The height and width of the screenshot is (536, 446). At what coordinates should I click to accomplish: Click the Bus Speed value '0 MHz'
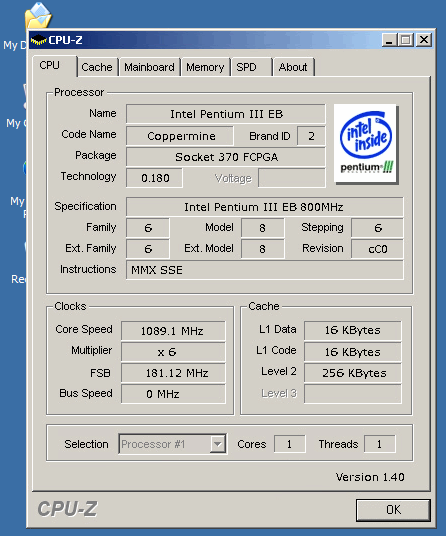173,394
